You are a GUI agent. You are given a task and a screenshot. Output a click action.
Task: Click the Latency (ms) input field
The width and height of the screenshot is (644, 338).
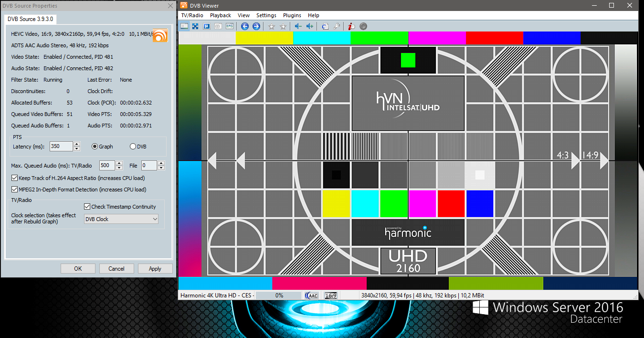(x=62, y=147)
